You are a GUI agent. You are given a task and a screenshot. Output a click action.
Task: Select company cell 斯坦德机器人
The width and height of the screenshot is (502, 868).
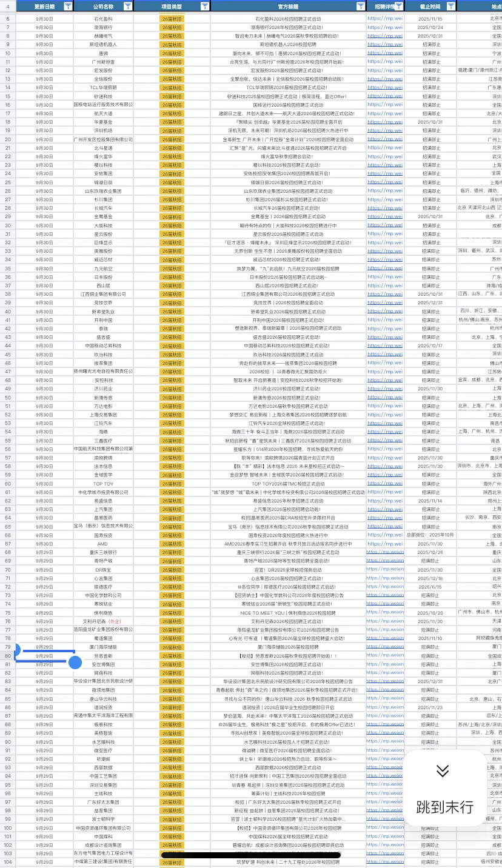(x=104, y=45)
